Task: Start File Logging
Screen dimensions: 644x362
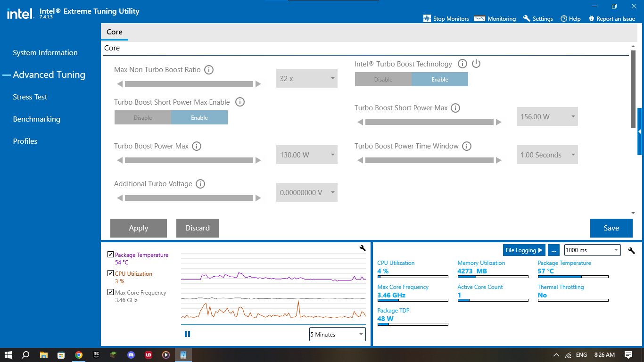Action: coord(524,250)
